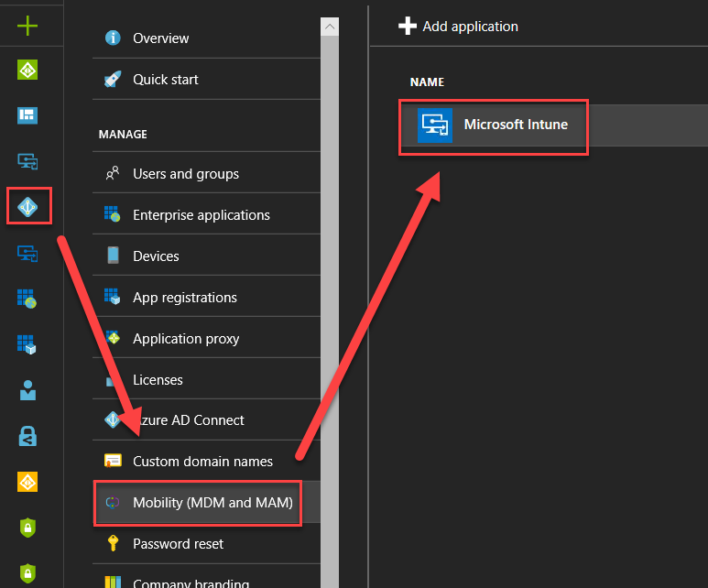Image resolution: width=708 pixels, height=588 pixels.
Task: Click the Microsoft Intune application icon
Action: [x=434, y=125]
